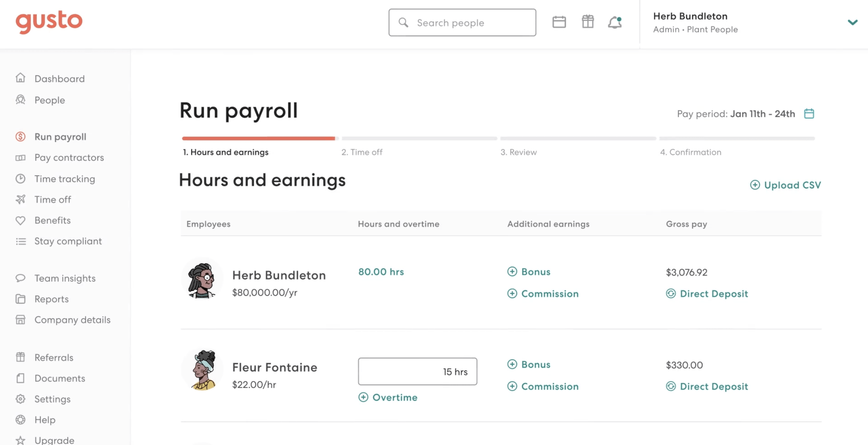Click the Time off step progress segment
The width and height of the screenshot is (868, 445).
click(419, 139)
